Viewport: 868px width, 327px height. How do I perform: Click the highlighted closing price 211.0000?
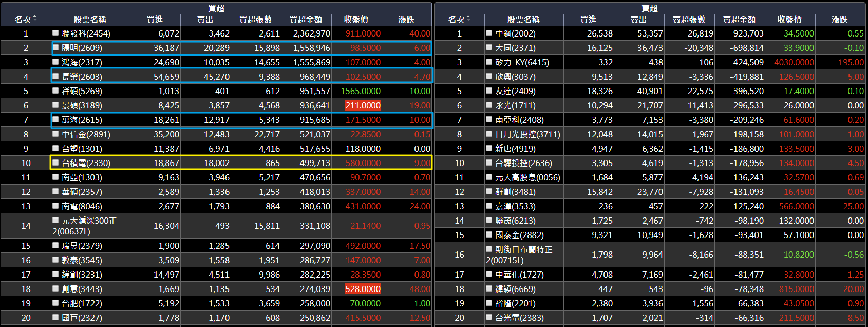pyautogui.click(x=363, y=105)
